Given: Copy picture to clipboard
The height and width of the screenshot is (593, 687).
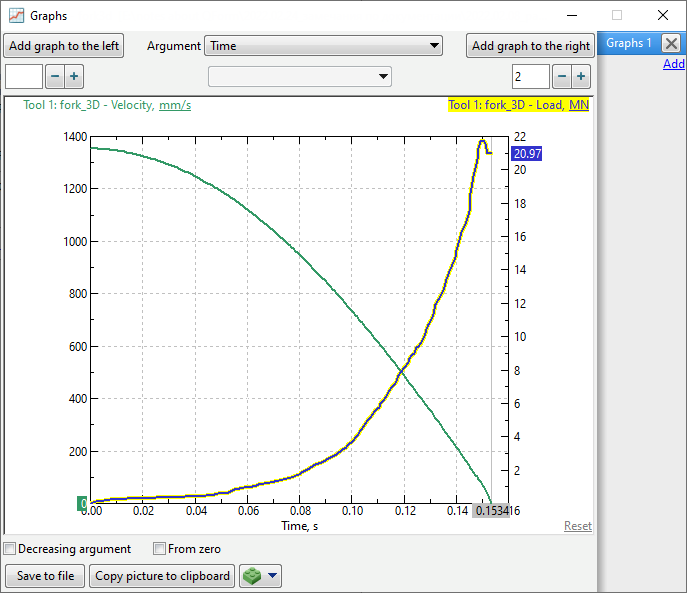Looking at the screenshot, I should pos(164,576).
